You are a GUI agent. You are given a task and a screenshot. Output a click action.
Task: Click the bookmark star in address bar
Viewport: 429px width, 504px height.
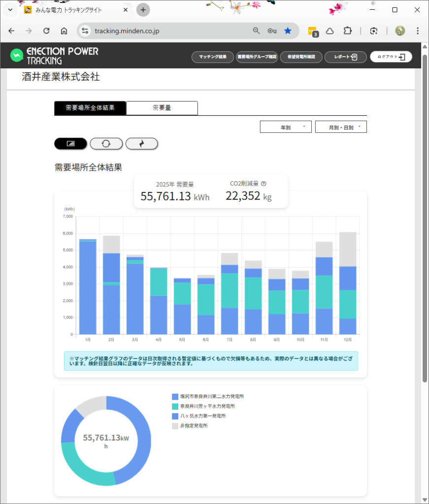tap(288, 31)
